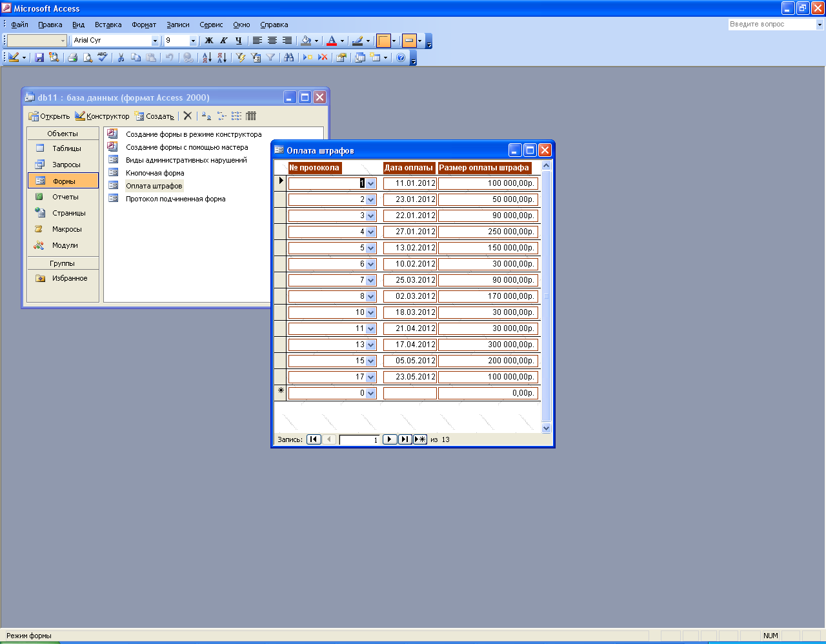Click Создать in database window
Screen dimensions: 826x644
[154, 116]
